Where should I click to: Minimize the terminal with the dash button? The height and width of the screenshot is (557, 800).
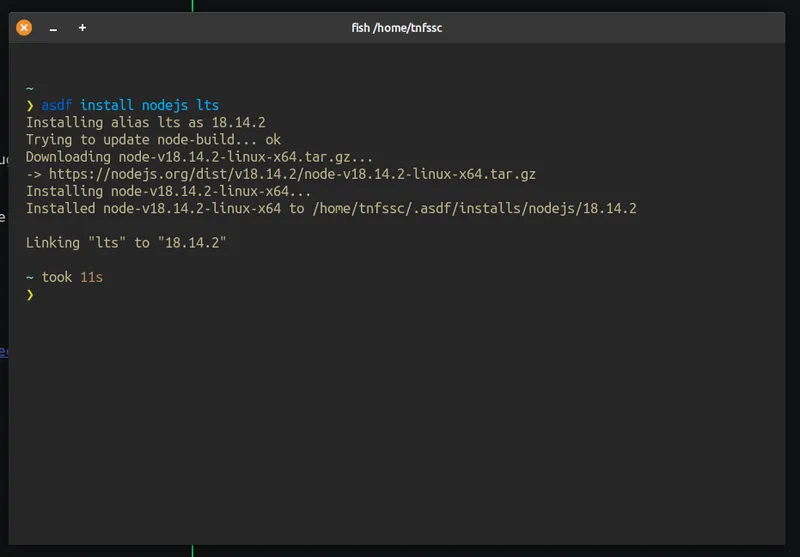(x=53, y=28)
